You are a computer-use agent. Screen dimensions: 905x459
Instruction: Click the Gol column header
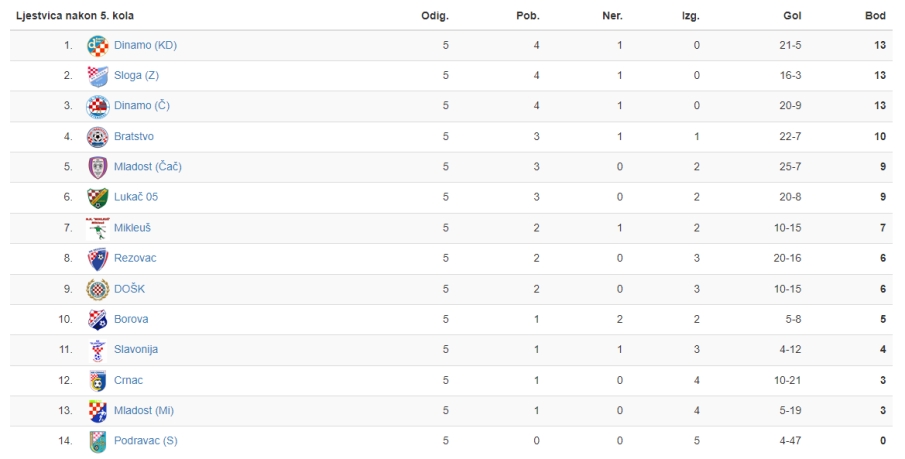[x=792, y=16]
